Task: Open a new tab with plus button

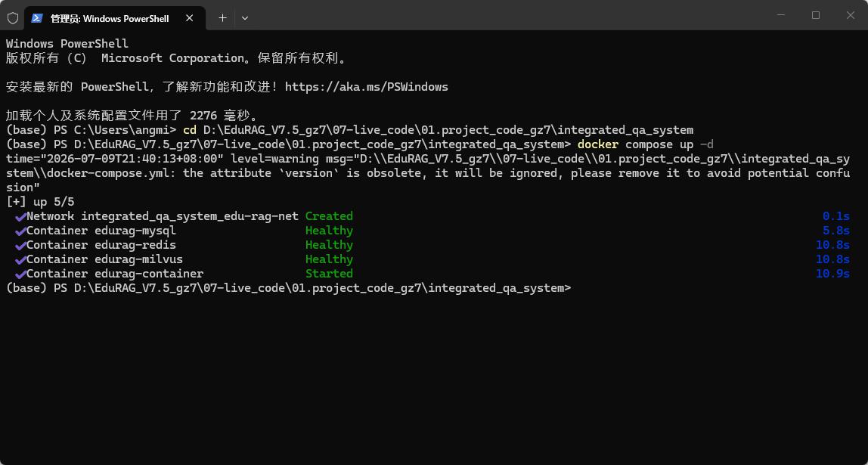Action: [222, 18]
